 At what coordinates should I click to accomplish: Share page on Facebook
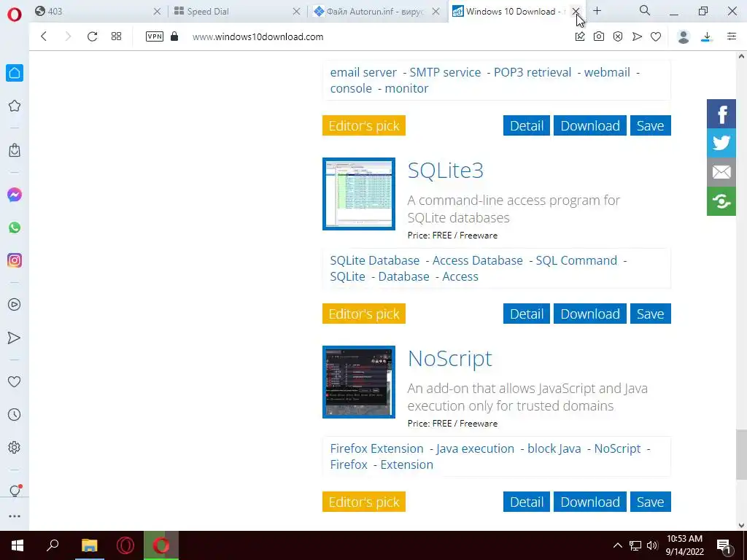(721, 114)
